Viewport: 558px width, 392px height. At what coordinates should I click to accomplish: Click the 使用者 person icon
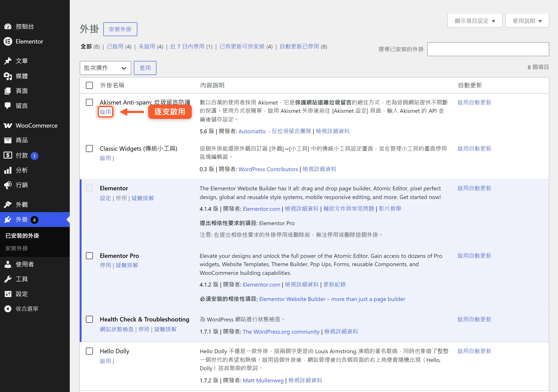tap(8, 264)
